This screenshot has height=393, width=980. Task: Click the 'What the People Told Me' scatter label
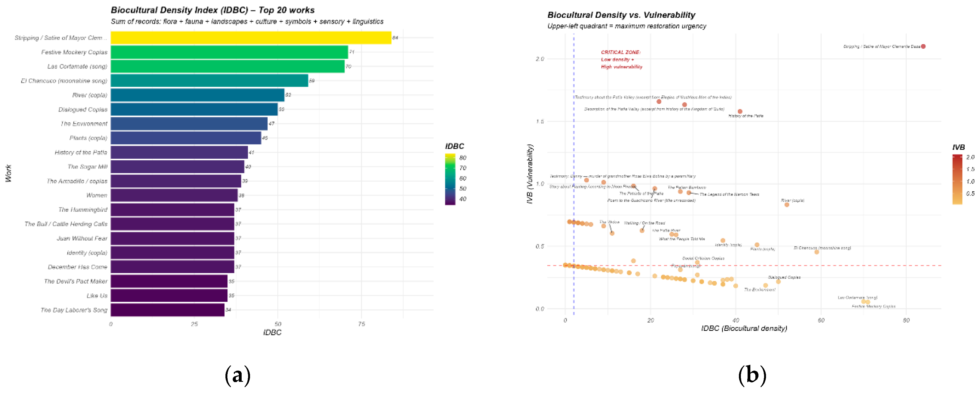click(682, 239)
